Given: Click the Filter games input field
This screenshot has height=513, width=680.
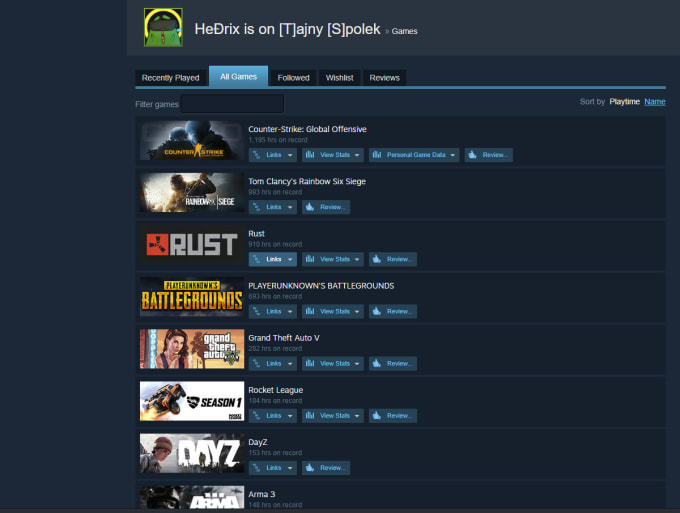Looking at the screenshot, I should click(x=232, y=104).
